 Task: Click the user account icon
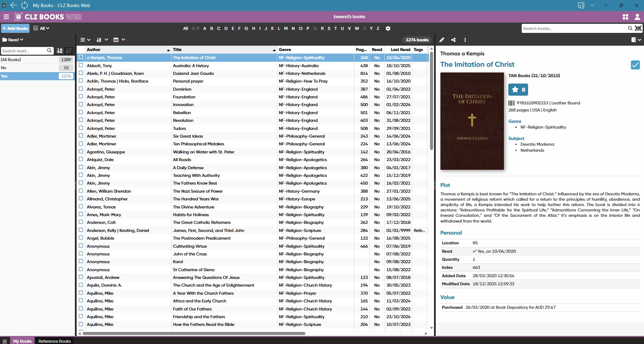(x=637, y=17)
